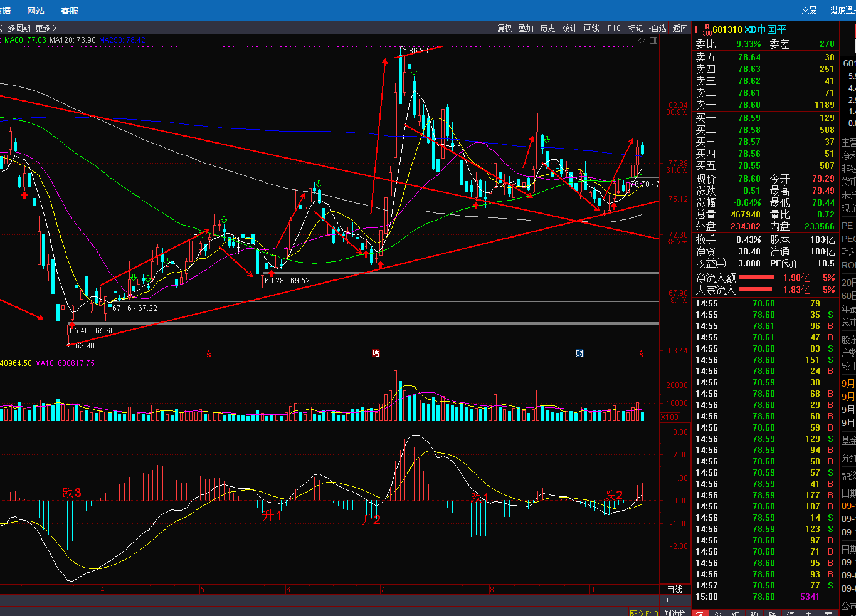Click the 大宗流入 red progress bar
The height and width of the screenshot is (616, 856).
click(755, 290)
